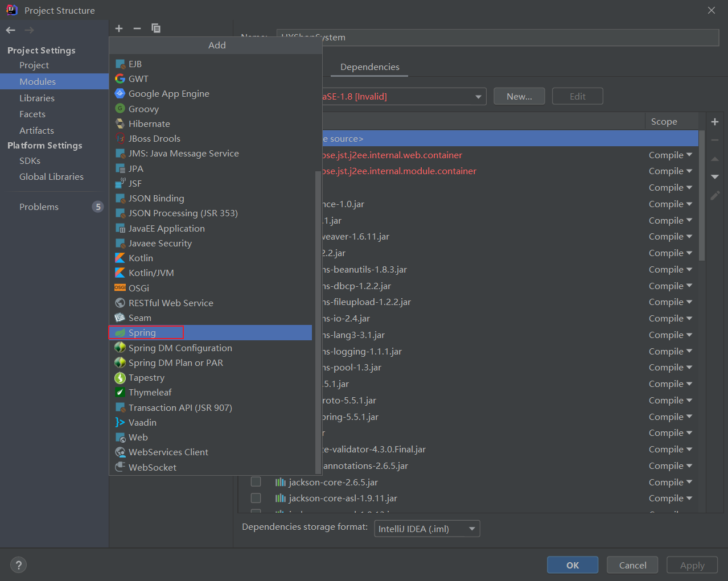Click the RESTful Web Service icon

[x=120, y=303]
